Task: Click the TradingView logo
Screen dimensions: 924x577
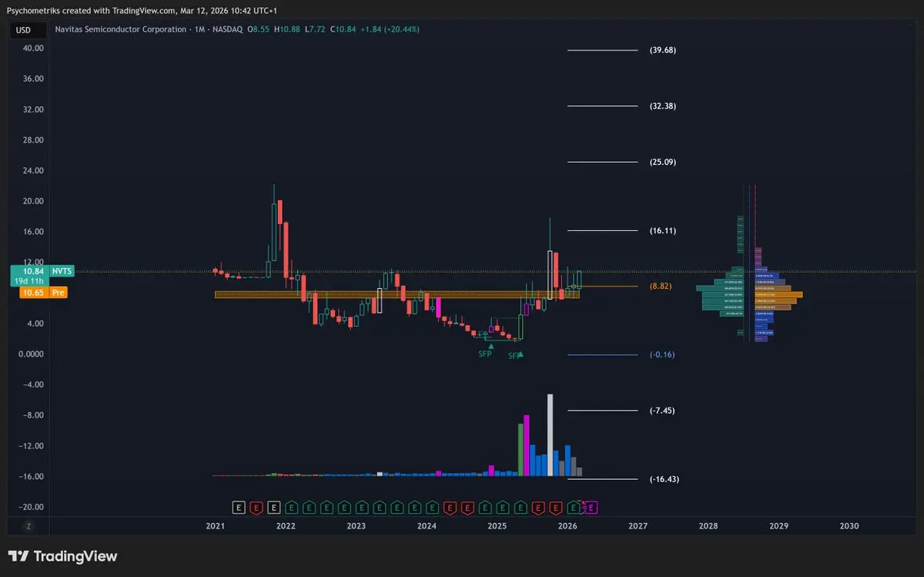Action: (62, 556)
